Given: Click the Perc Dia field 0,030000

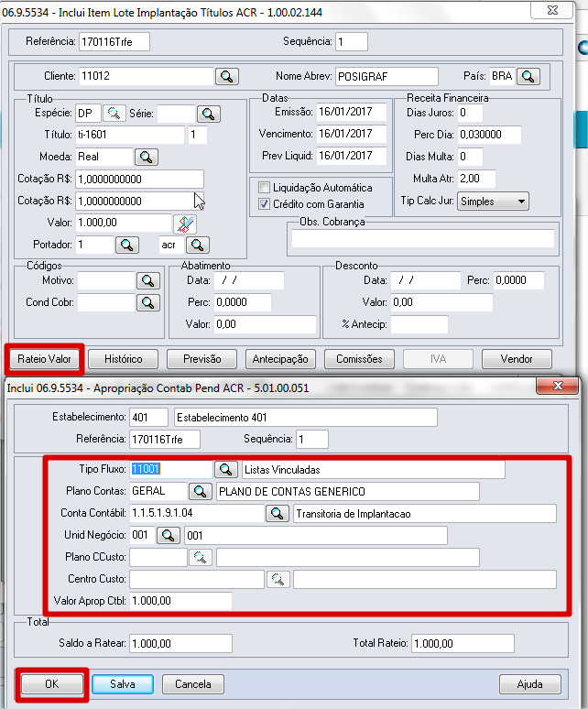Looking at the screenshot, I should (x=489, y=135).
